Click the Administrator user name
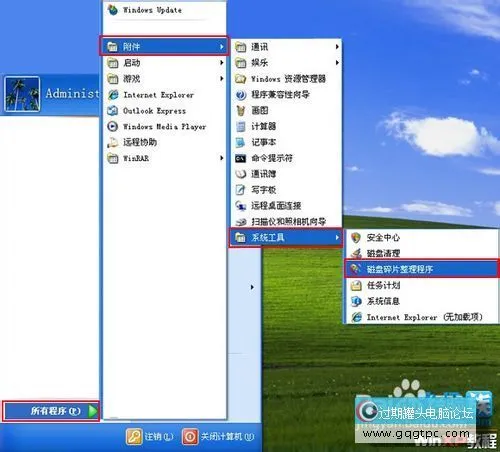The height and width of the screenshot is (452, 500). tap(72, 93)
